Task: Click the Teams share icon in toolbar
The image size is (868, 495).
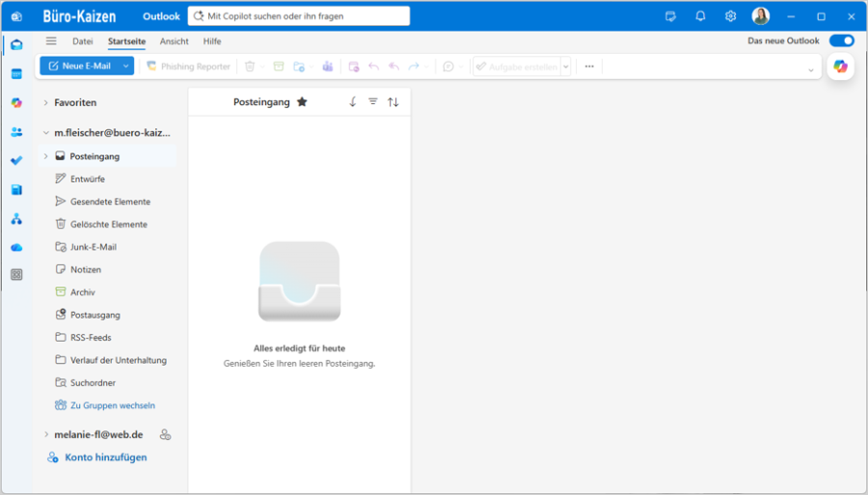Action: (x=328, y=67)
